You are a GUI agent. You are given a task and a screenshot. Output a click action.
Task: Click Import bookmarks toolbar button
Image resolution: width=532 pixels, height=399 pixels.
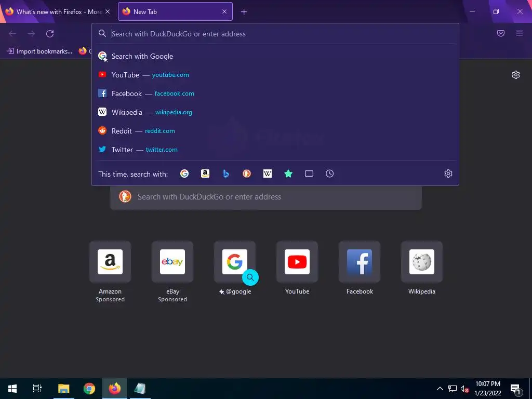[39, 51]
